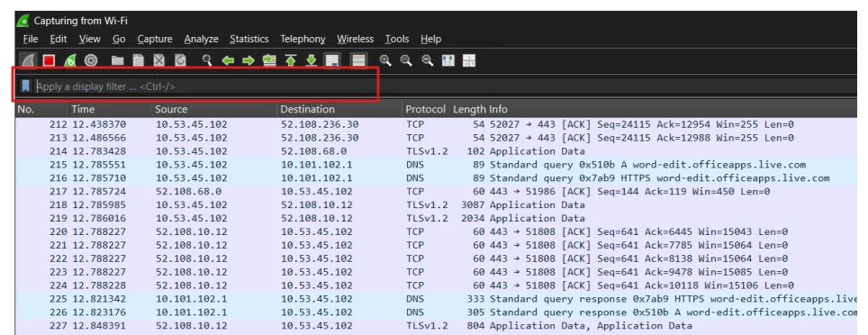This screenshot has width=868, height=335.
Task: Open display filter bookmarks menu
Action: (25, 86)
